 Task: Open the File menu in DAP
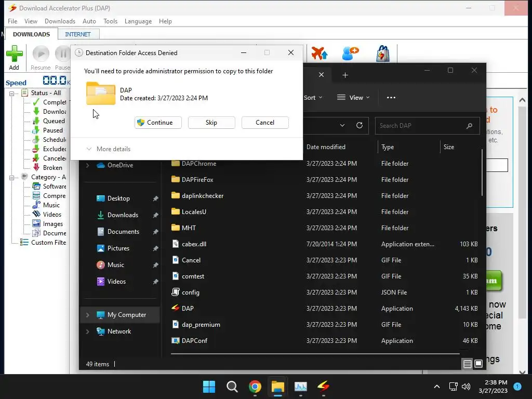tap(12, 21)
